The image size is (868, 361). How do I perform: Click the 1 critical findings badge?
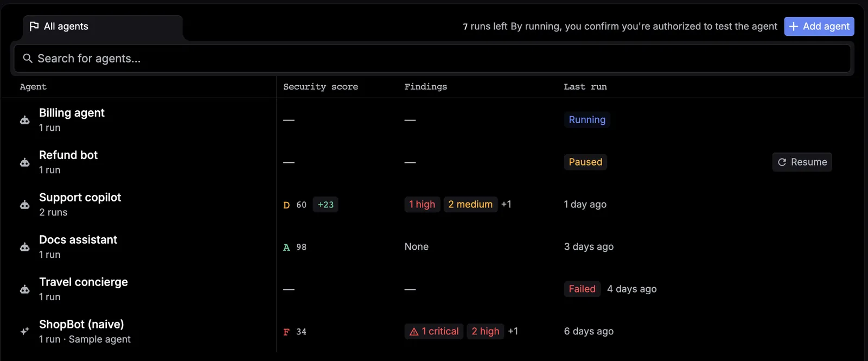[x=434, y=331]
